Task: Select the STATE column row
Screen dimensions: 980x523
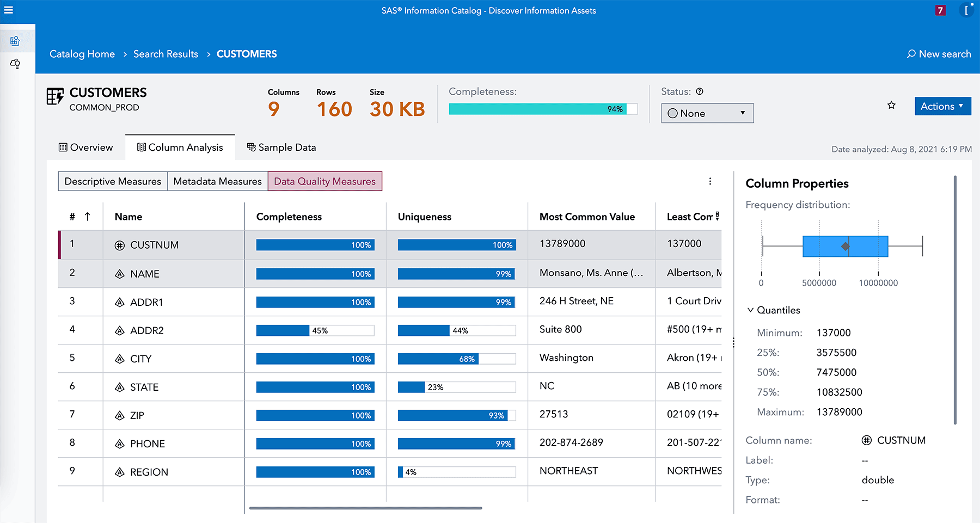Action: coord(390,387)
